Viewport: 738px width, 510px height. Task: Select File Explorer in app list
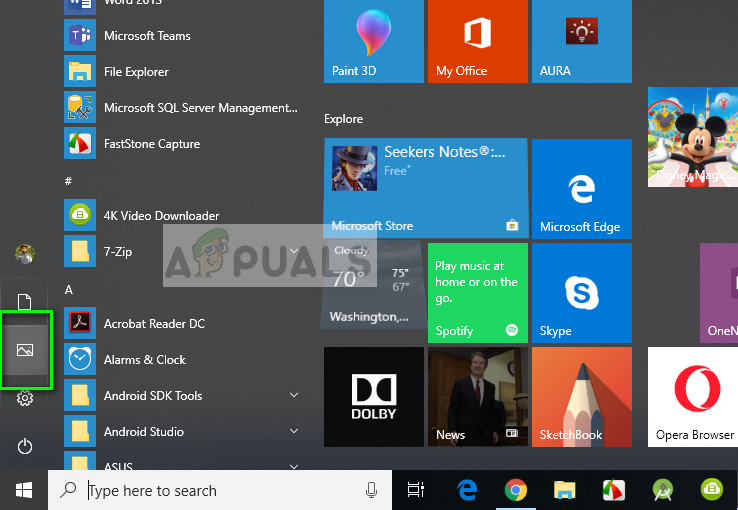pyautogui.click(x=136, y=72)
